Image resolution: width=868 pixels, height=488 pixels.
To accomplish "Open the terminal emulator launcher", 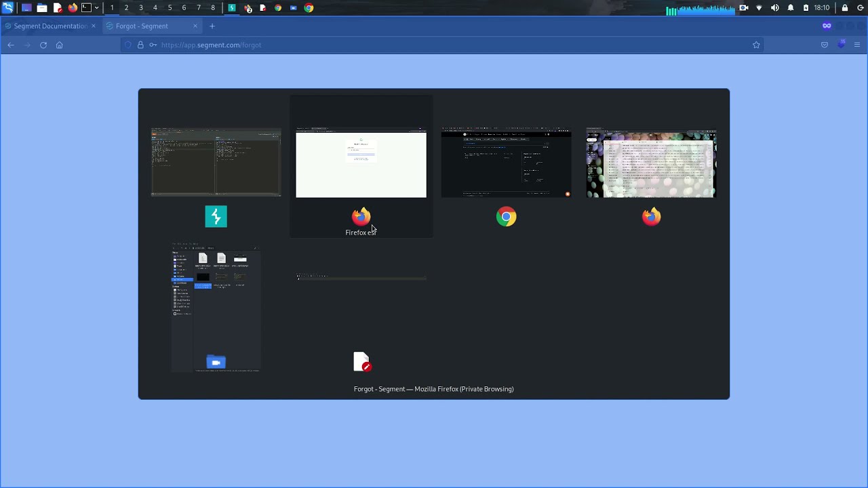I will point(86,8).
